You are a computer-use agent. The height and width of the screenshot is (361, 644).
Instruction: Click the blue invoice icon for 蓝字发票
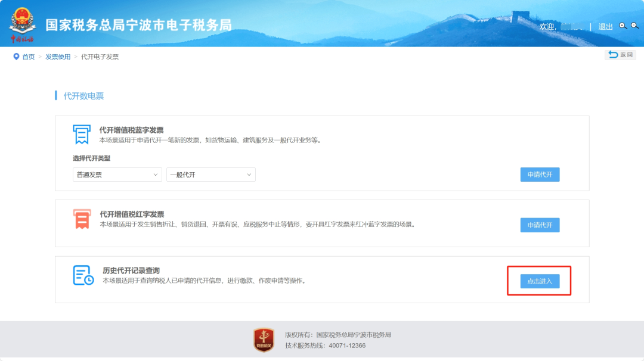82,135
